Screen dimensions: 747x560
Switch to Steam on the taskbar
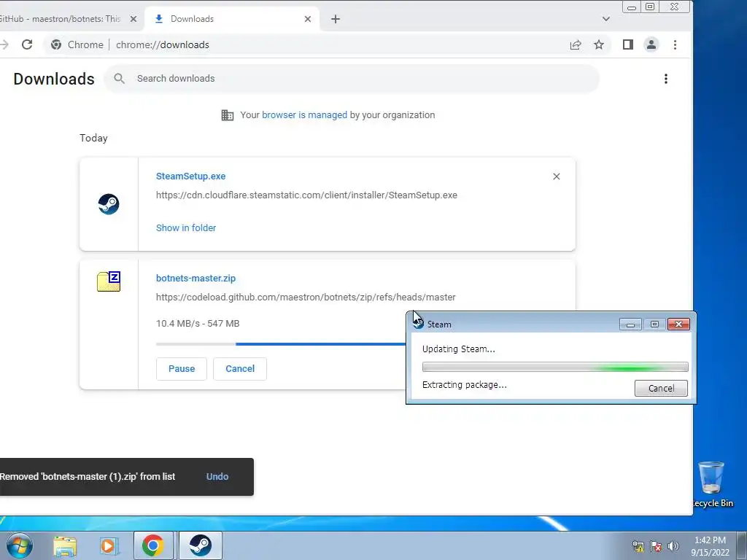click(x=200, y=545)
